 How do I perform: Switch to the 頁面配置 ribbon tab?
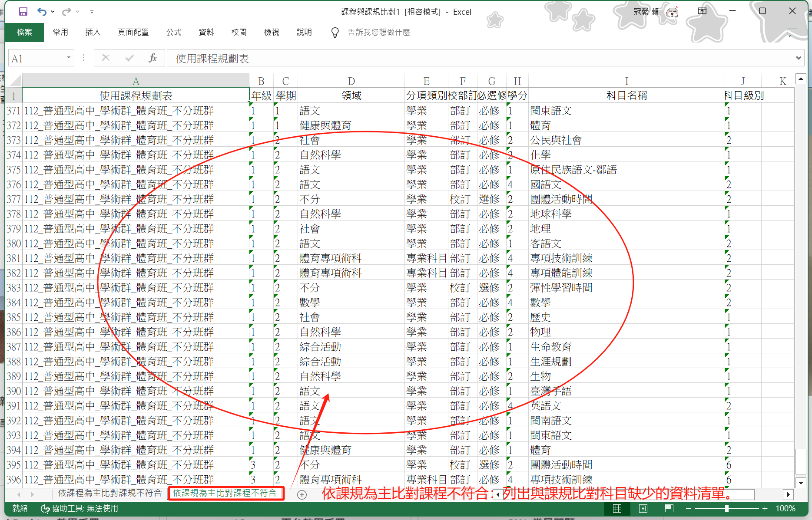coord(133,32)
